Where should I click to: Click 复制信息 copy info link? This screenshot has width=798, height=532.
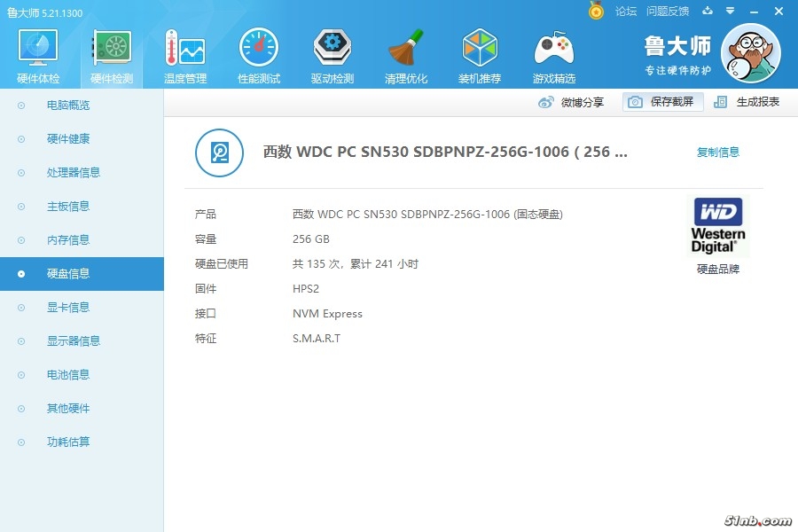pyautogui.click(x=718, y=153)
